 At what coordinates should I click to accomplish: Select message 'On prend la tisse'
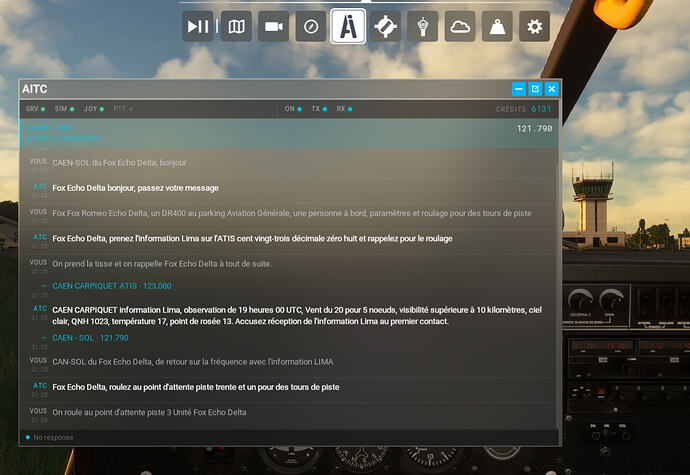(161, 264)
